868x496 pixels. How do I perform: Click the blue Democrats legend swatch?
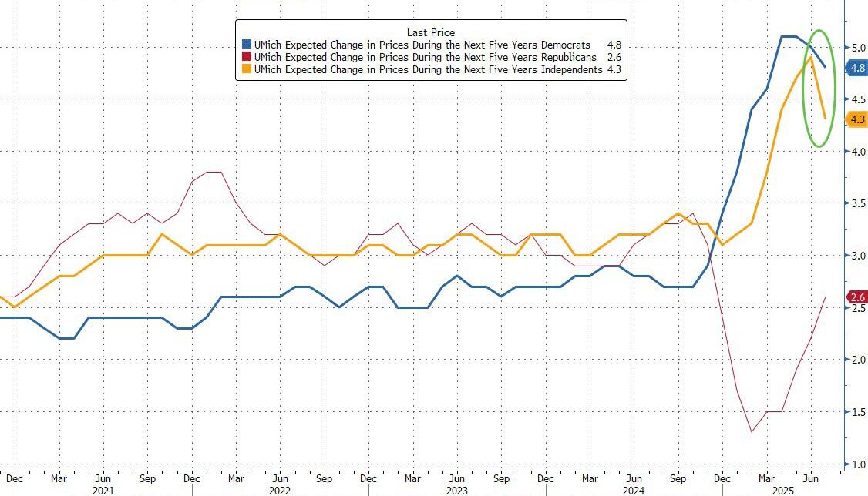pyautogui.click(x=247, y=45)
